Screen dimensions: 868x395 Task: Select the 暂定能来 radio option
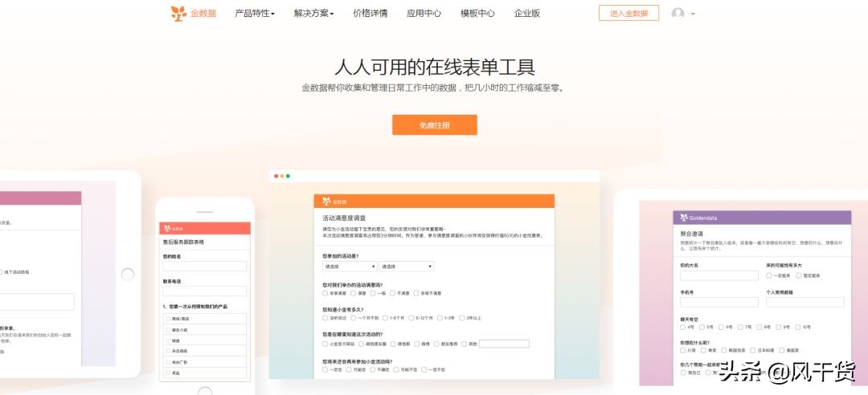[x=798, y=275]
